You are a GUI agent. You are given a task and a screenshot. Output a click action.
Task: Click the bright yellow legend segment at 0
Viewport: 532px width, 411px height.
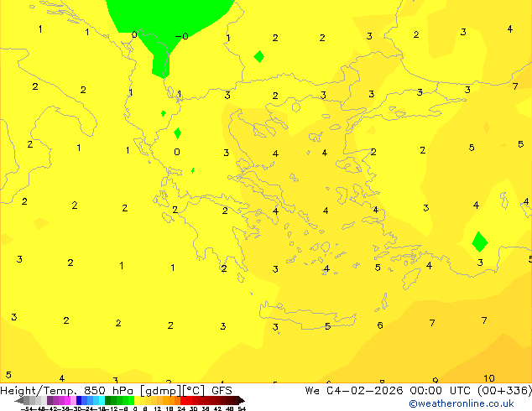click(x=137, y=400)
